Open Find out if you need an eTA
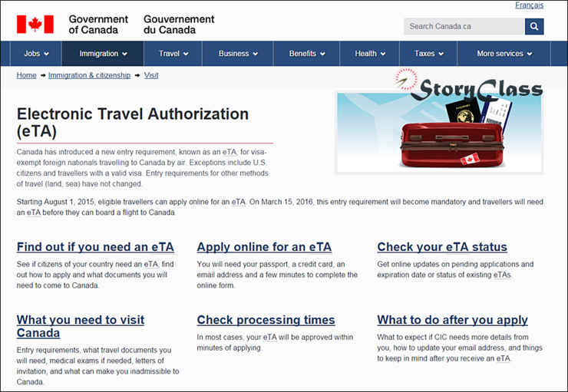The image size is (568, 392). tap(95, 247)
